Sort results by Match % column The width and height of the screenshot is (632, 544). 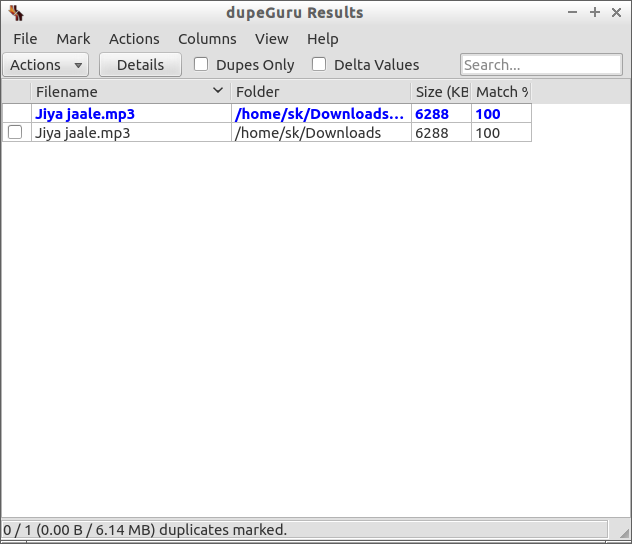[500, 92]
